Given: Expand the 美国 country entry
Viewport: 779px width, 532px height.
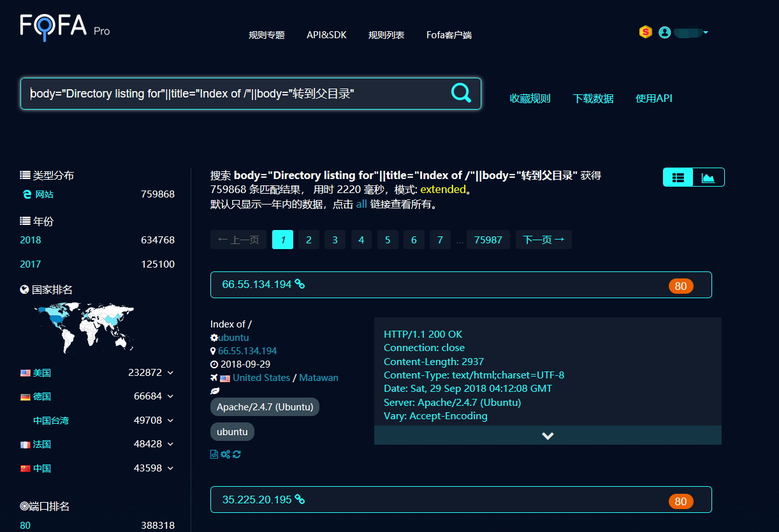Looking at the screenshot, I should coord(170,373).
